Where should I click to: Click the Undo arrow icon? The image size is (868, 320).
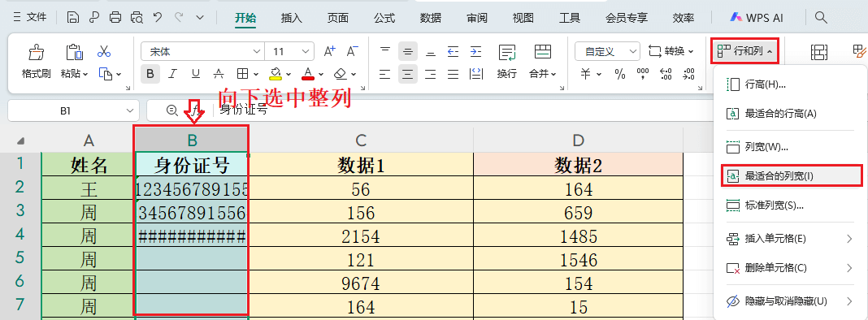click(x=158, y=17)
